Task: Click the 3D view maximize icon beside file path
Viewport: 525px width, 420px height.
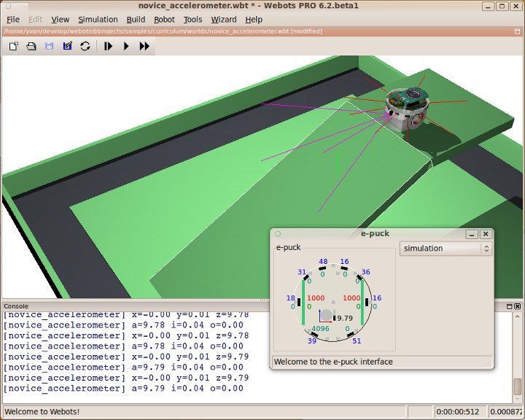Action: point(517,31)
